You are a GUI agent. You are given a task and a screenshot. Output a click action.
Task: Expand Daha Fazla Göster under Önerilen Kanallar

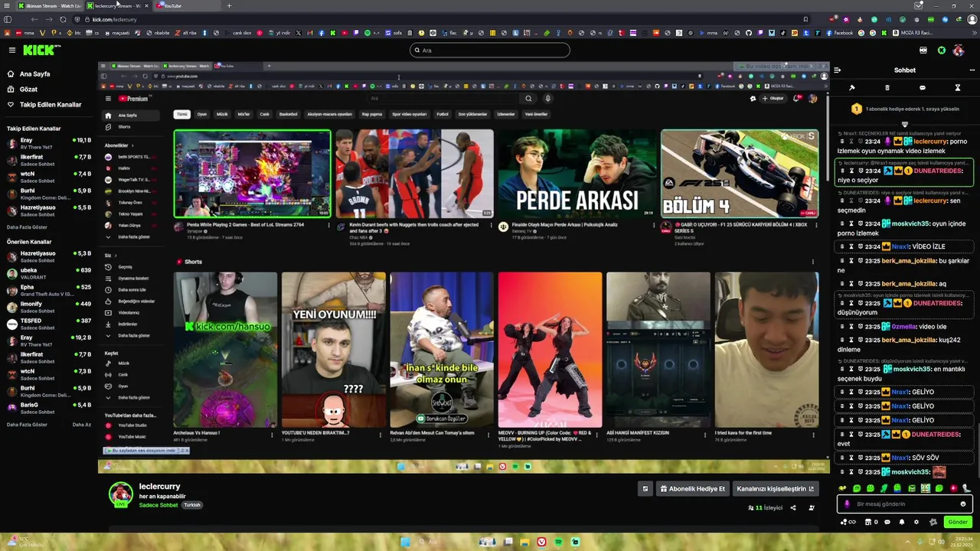pyautogui.click(x=27, y=425)
